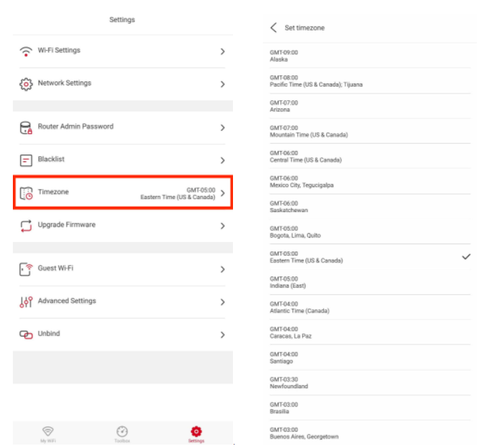
Task: Click the Blacklist icon
Action: (26, 160)
